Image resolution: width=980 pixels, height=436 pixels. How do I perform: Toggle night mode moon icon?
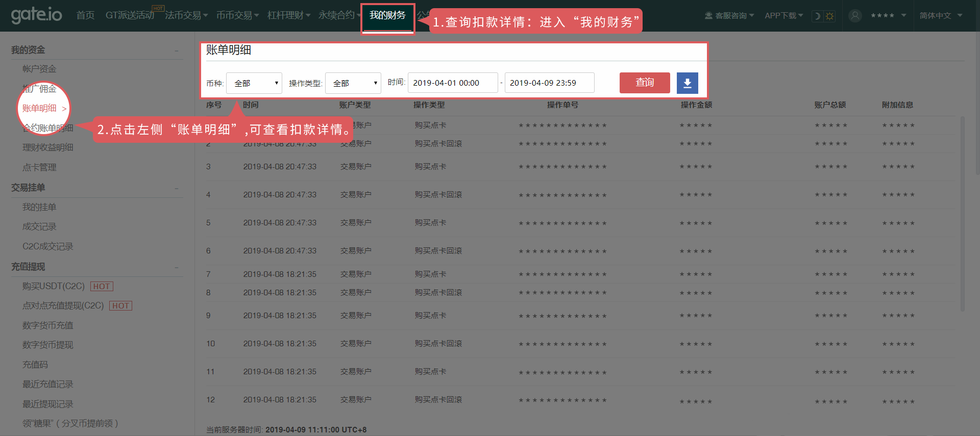[x=817, y=16]
